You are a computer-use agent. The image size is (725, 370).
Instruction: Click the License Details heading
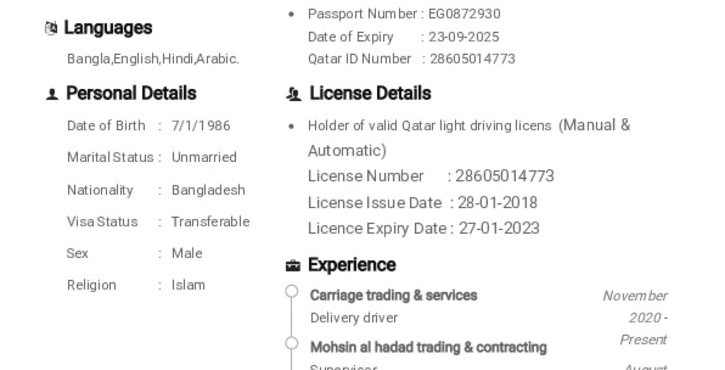tap(370, 93)
